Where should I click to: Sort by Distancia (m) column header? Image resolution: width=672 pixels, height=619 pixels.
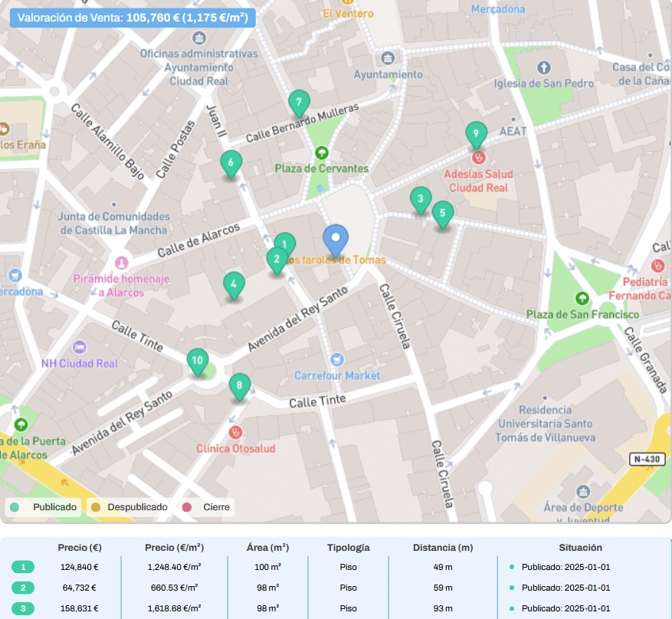pos(443,548)
